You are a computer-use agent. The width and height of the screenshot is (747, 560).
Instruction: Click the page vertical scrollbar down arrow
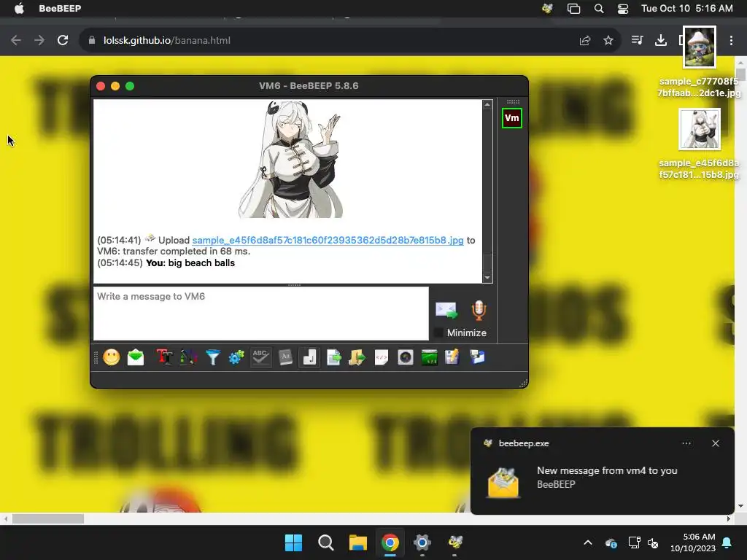(740, 506)
